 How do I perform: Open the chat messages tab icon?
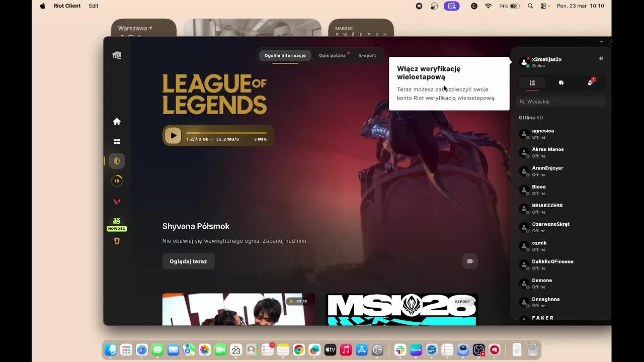pyautogui.click(x=561, y=83)
